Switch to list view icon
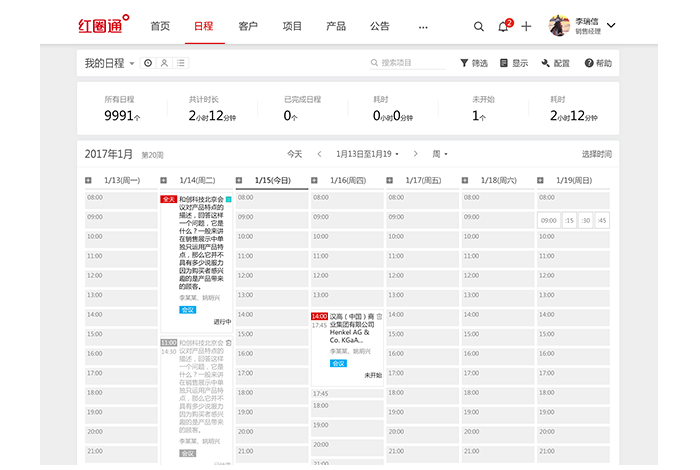700x470 pixels. tap(181, 63)
